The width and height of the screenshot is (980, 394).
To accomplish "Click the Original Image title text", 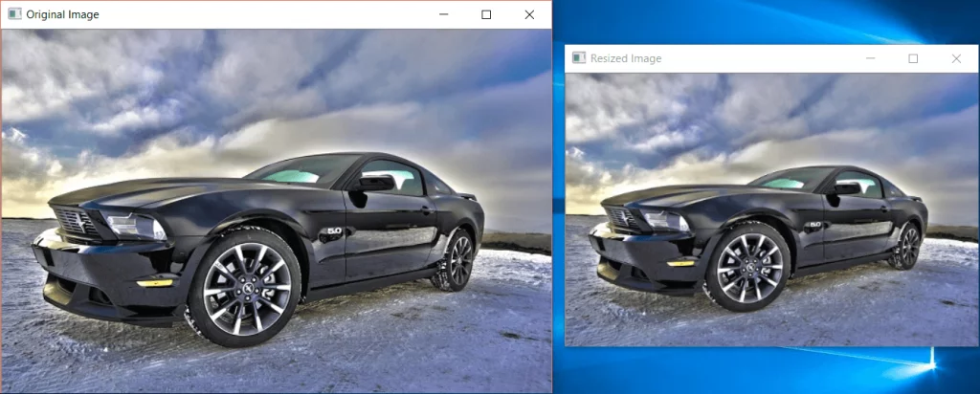I will click(x=62, y=14).
